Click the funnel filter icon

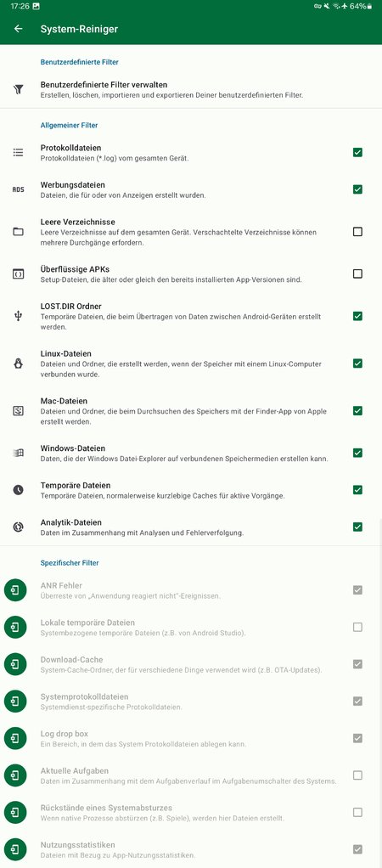click(x=19, y=90)
